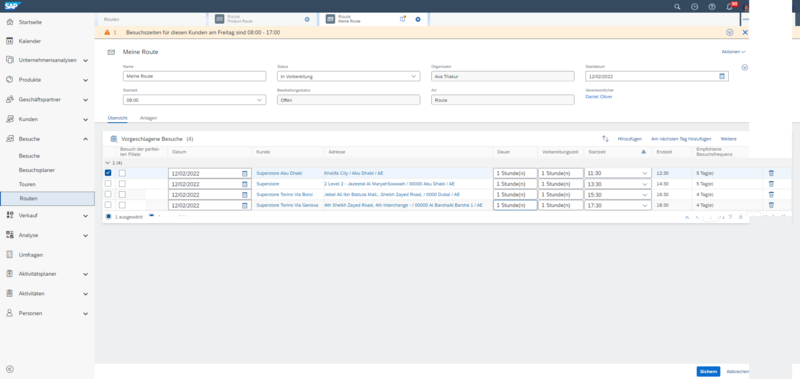This screenshot has width=800, height=379.
Task: Collapse the sidebar with bottom arrow icon
Action: [10, 369]
